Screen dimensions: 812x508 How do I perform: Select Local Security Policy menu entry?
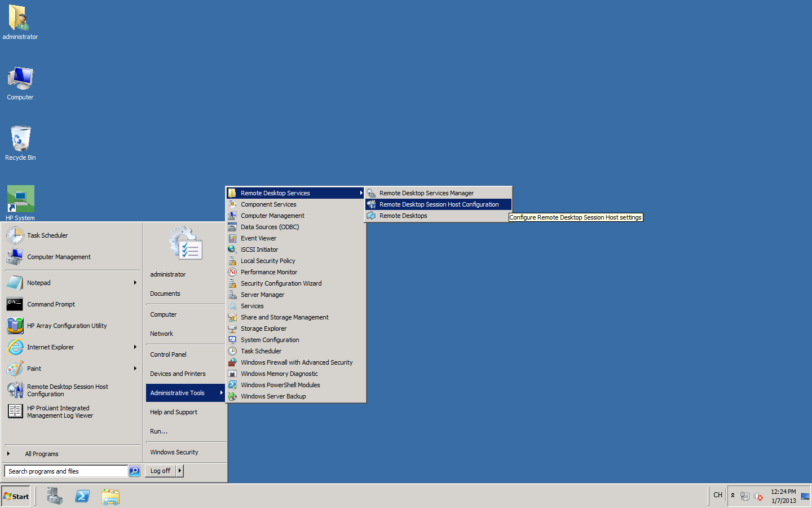(296, 261)
